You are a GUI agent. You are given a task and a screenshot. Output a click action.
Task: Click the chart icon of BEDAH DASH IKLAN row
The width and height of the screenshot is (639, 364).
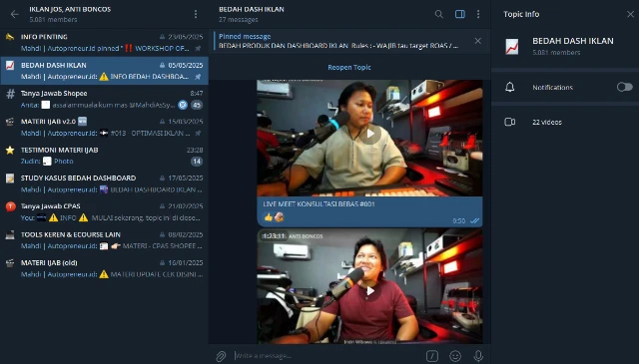coord(10,65)
